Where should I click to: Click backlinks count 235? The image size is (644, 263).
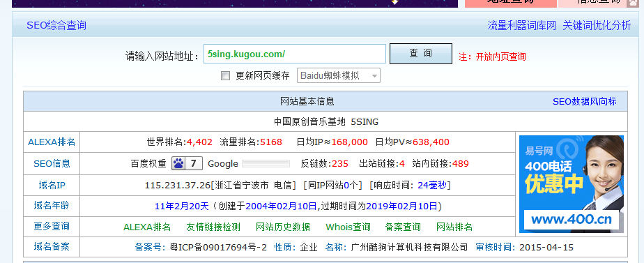coord(340,163)
